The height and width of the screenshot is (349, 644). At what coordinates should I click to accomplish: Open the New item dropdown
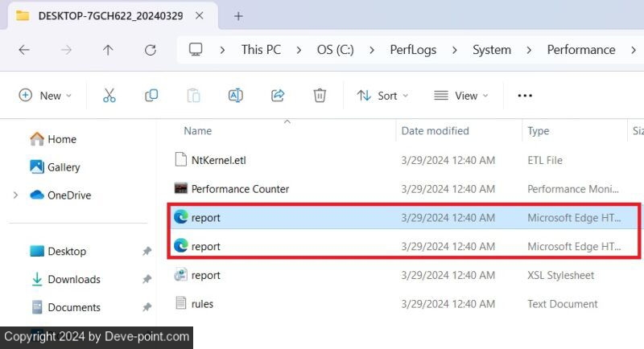click(45, 96)
